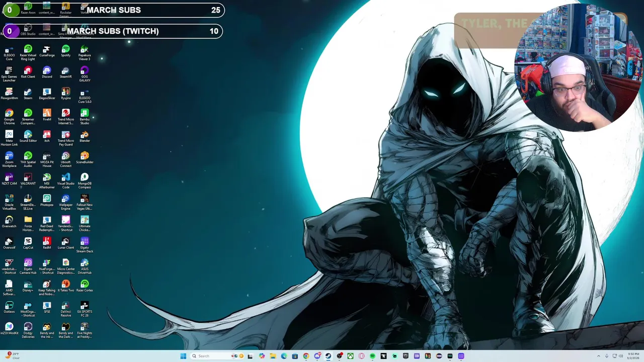Open the Overwolf desktop shortcut

(9, 243)
